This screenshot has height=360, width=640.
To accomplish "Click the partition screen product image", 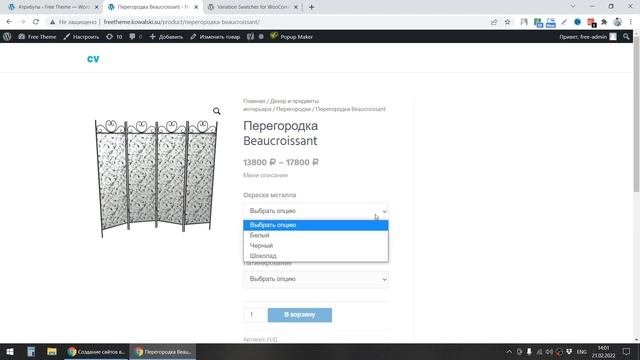I will coord(156,178).
